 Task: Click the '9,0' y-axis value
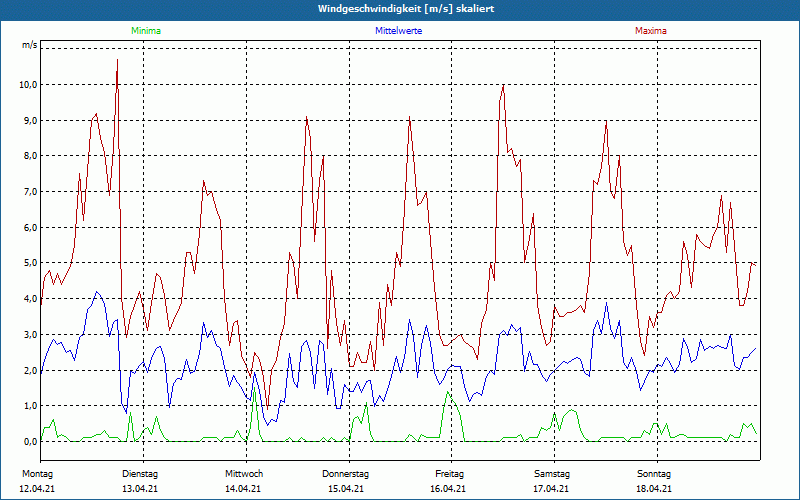pyautogui.click(x=31, y=120)
